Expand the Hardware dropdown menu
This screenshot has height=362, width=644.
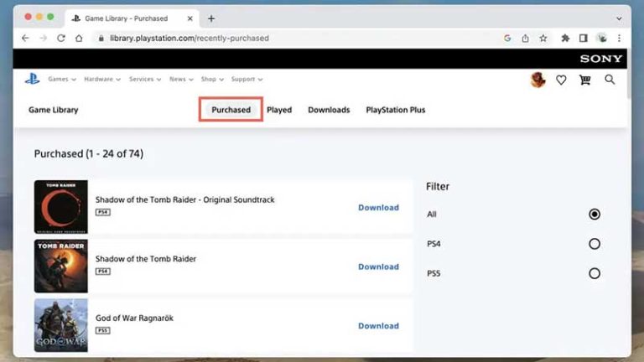click(102, 80)
